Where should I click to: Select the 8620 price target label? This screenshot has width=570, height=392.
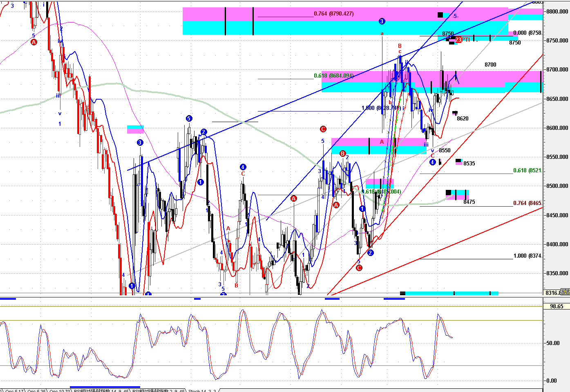[x=463, y=119]
